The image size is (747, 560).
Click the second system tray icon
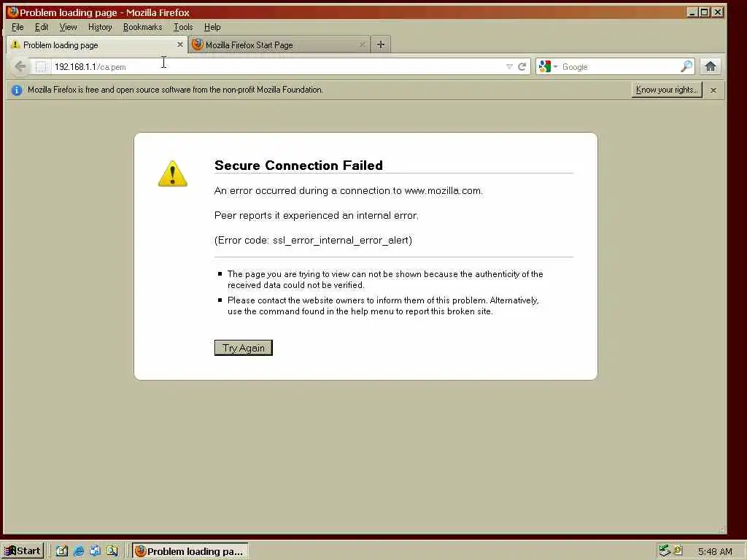(678, 550)
